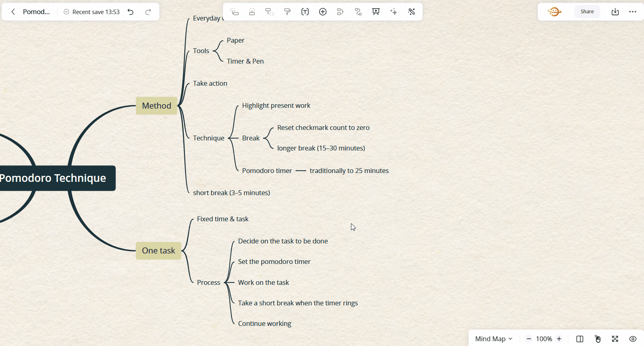Click the zoom out minus button
The height and width of the screenshot is (346, 644).
(529, 339)
